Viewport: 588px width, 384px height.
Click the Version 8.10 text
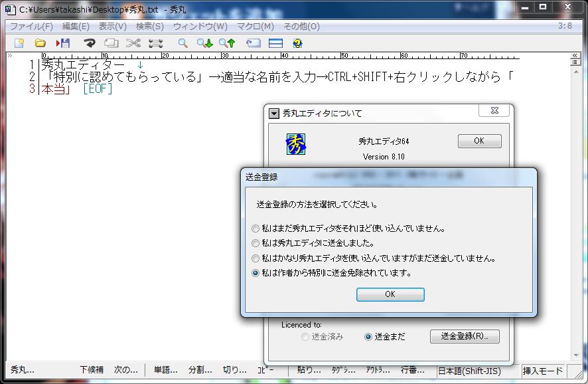click(x=384, y=157)
